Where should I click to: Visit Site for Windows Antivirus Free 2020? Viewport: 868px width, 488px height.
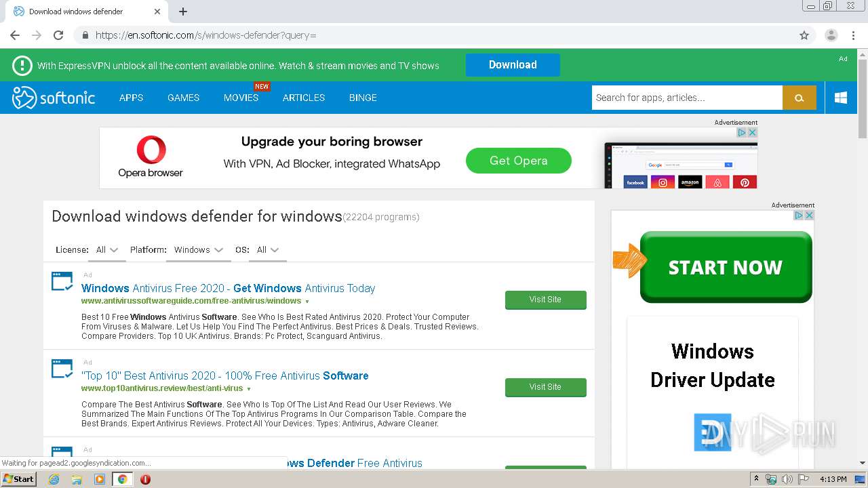(545, 300)
